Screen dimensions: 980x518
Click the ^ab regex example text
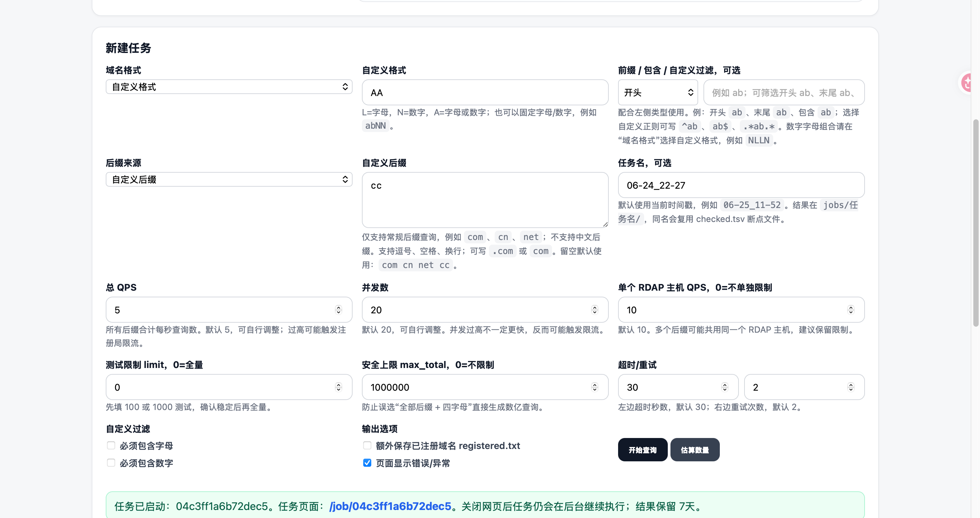click(x=689, y=126)
